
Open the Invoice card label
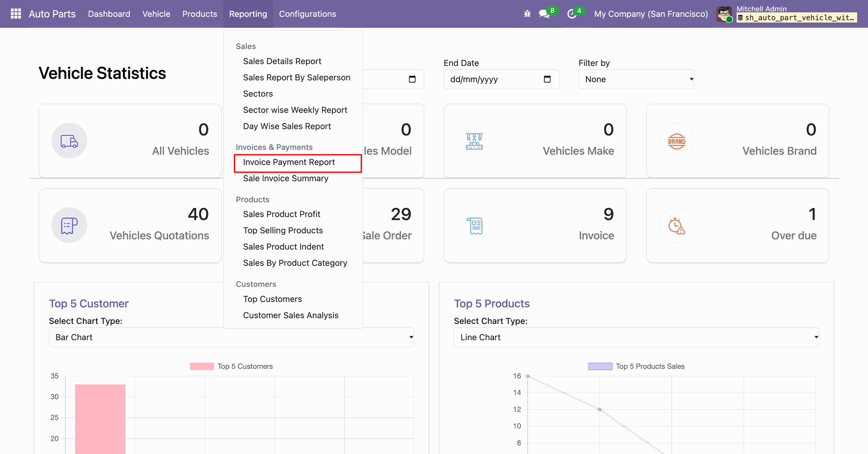pyautogui.click(x=596, y=235)
